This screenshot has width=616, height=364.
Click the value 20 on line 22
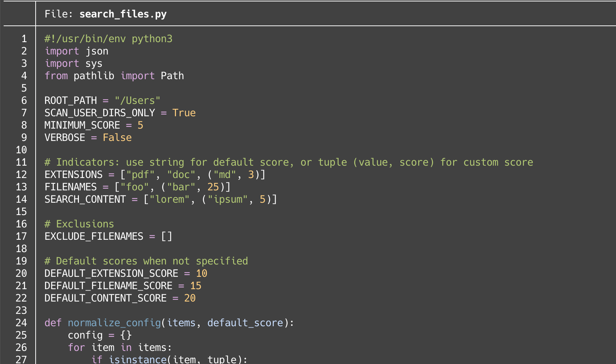point(190,298)
